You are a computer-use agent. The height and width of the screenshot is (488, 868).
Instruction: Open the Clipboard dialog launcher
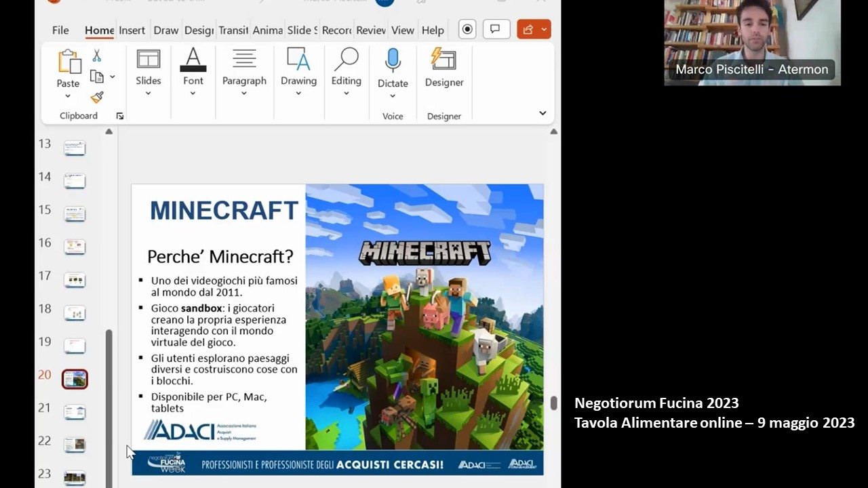pyautogui.click(x=120, y=116)
